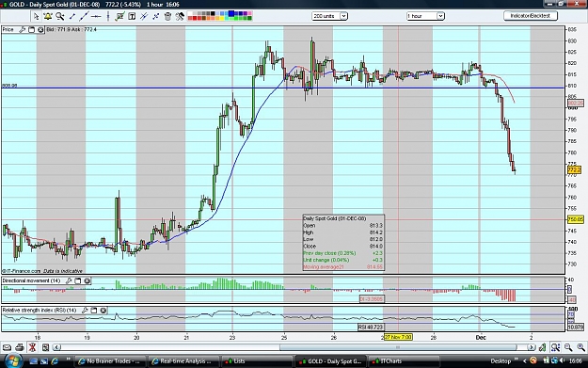This screenshot has width=588, height=368.
Task: Select the magnifier zoom tool in toolbar
Action: [x=59, y=16]
